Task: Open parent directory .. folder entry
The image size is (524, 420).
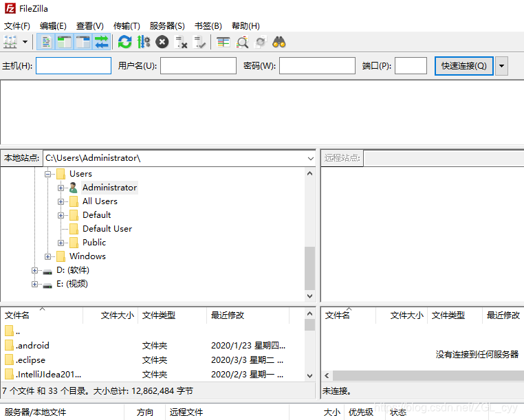Action: pyautogui.click(x=153, y=331)
